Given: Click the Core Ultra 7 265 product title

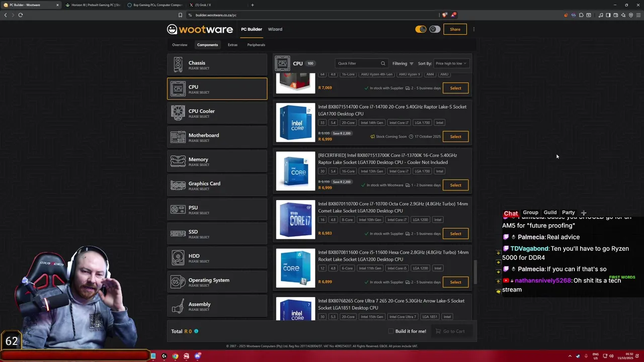Looking at the screenshot, I should (391, 304).
